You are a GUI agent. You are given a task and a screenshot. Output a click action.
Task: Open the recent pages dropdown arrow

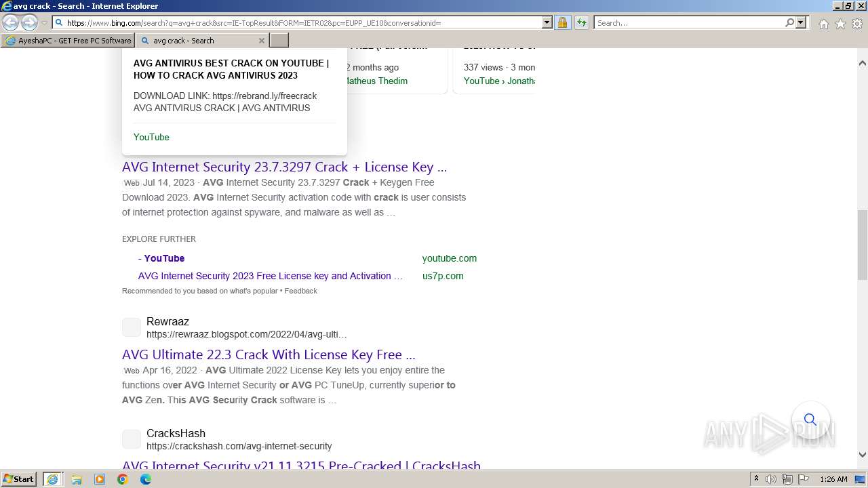44,23
